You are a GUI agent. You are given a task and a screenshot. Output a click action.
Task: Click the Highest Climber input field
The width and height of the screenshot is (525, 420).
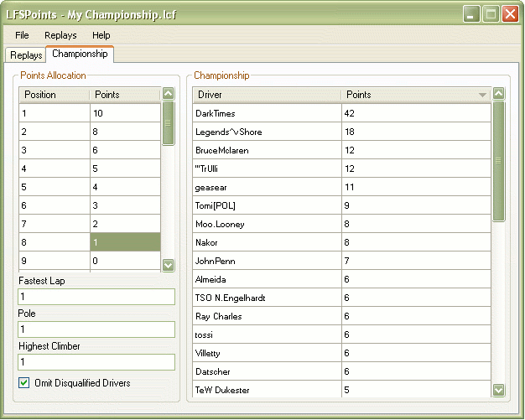coord(96,362)
